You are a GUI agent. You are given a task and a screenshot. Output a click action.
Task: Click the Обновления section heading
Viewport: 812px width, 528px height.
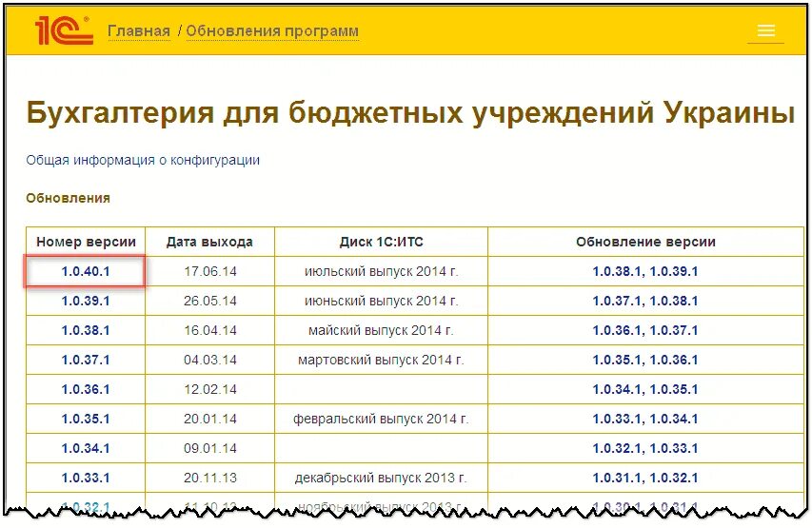[68, 198]
